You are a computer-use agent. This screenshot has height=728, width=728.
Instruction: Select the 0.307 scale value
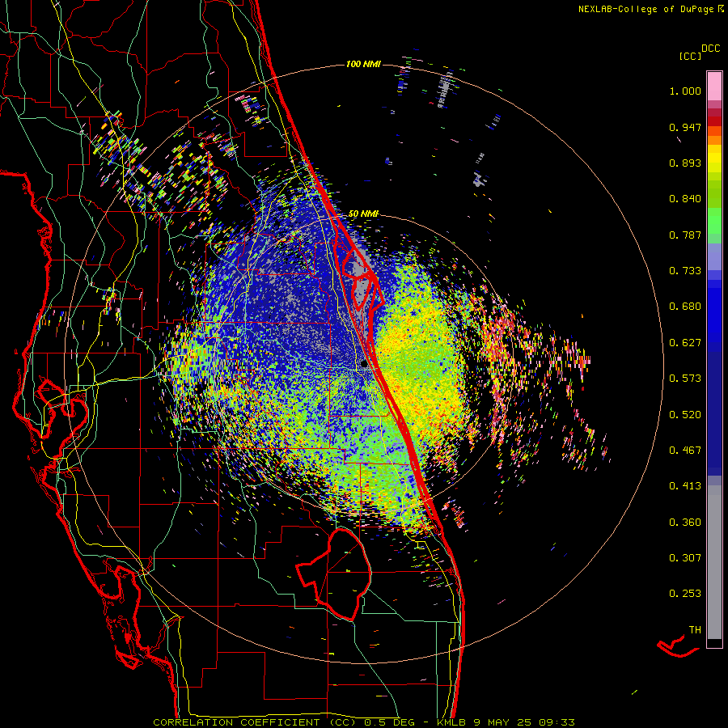685,558
